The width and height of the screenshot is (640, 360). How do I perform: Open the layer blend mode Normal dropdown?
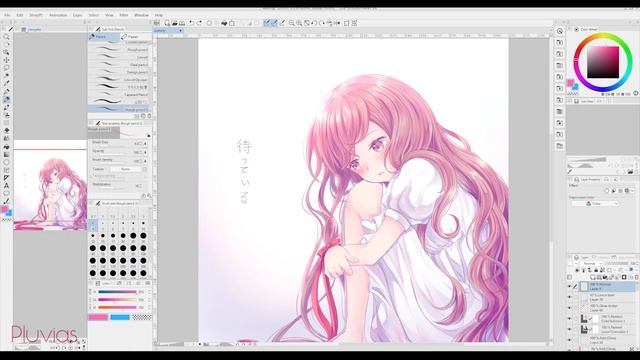tap(593, 264)
